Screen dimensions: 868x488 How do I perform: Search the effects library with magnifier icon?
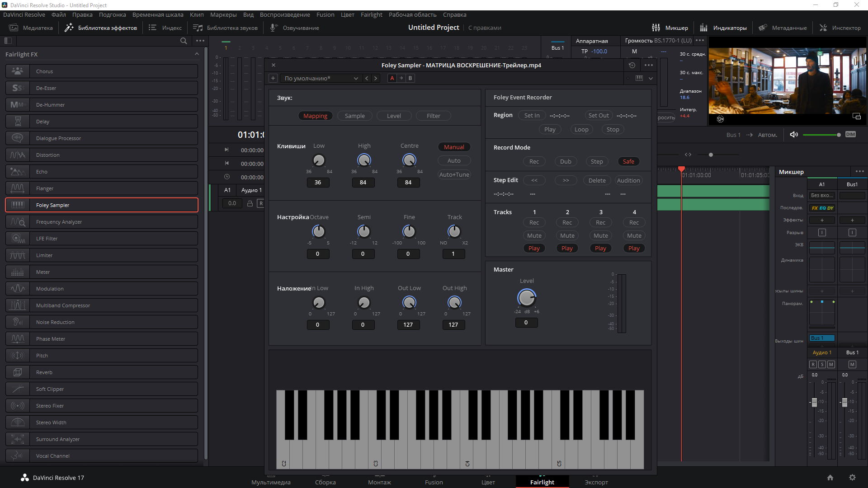tap(184, 41)
